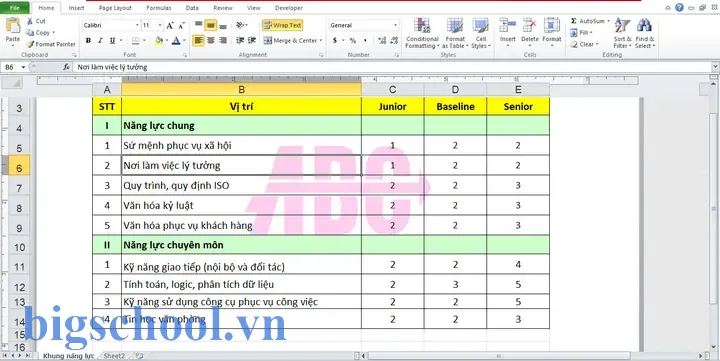
Task: Open the font name Calibri dropdown
Action: pos(137,26)
